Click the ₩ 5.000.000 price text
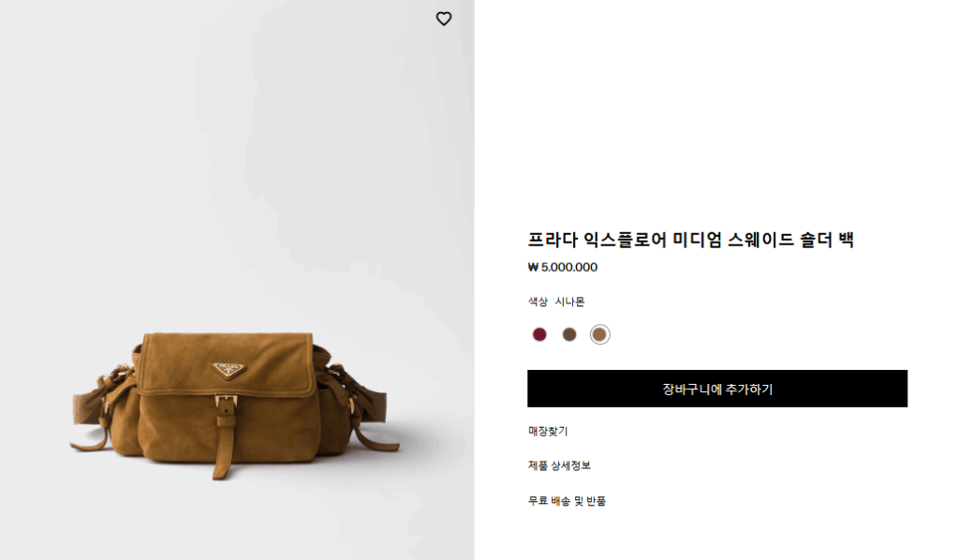 click(x=563, y=267)
